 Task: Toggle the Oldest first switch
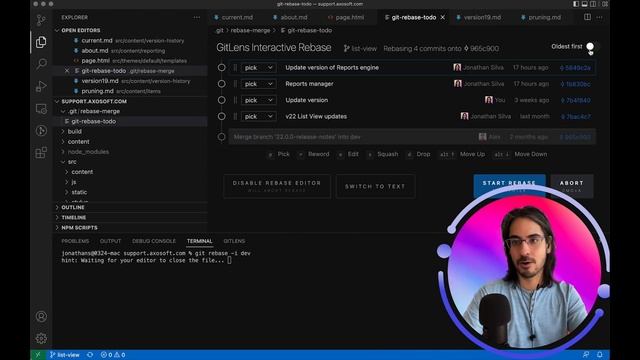tap(590, 47)
